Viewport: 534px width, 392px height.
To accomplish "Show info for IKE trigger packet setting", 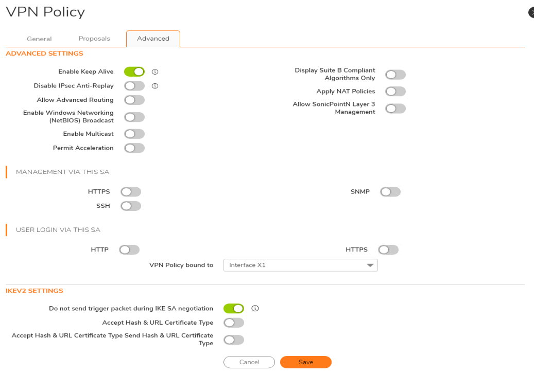I will pyautogui.click(x=255, y=308).
